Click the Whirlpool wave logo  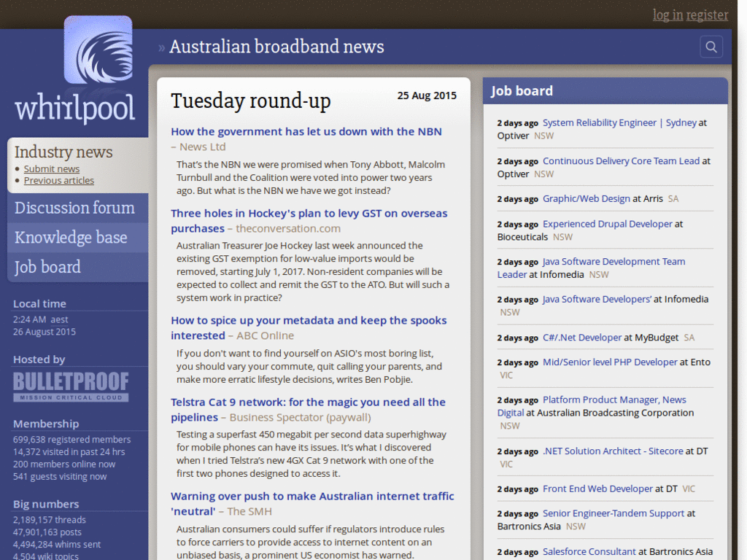pyautogui.click(x=98, y=50)
